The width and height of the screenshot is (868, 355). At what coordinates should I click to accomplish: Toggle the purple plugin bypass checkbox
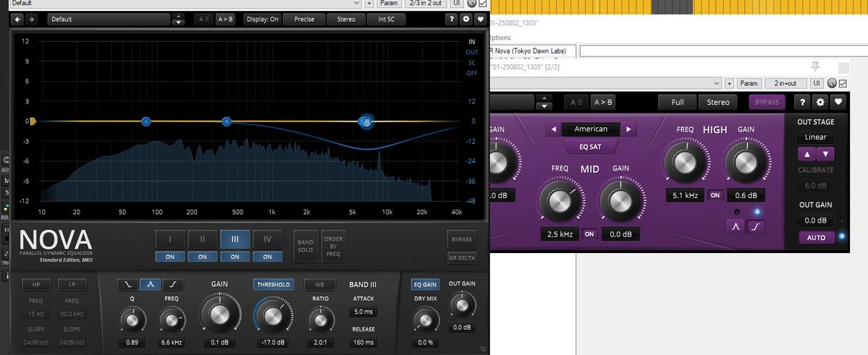pos(843,83)
